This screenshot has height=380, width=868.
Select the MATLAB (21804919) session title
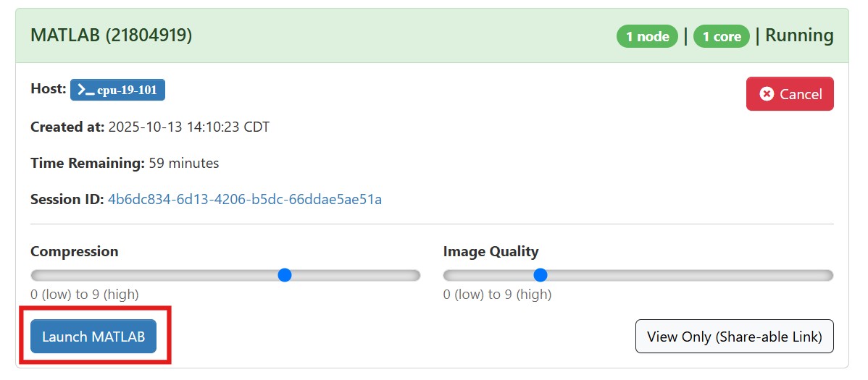pyautogui.click(x=111, y=35)
